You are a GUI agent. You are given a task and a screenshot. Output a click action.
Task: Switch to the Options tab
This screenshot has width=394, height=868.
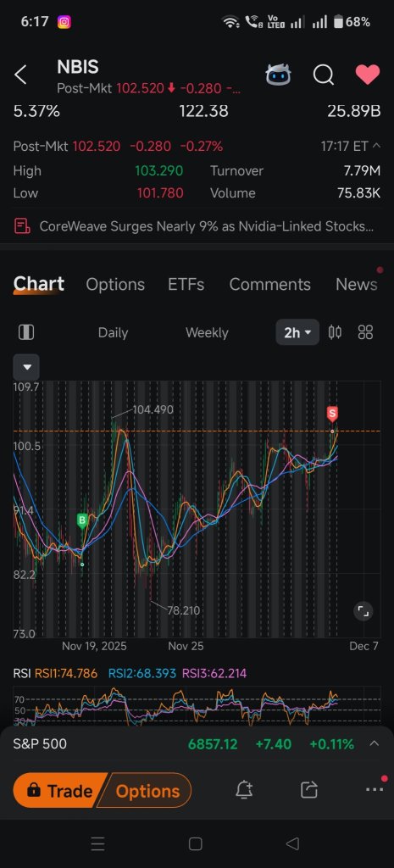[x=115, y=285]
